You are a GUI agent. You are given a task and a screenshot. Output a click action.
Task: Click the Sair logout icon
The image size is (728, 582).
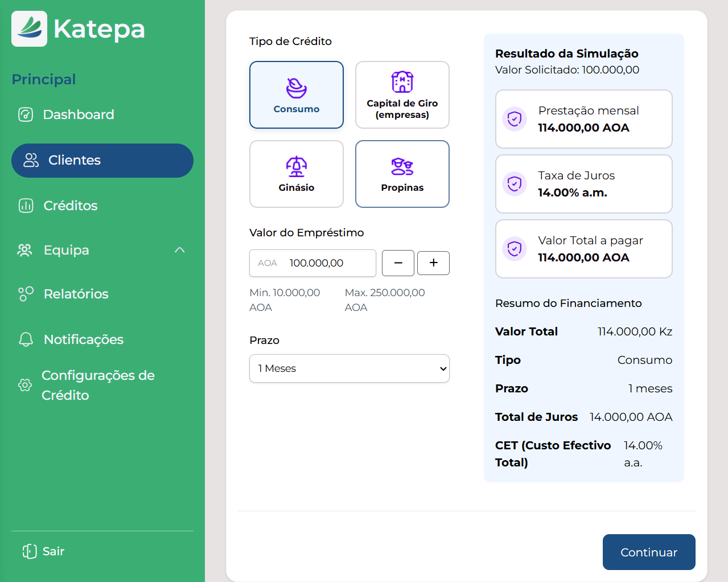click(x=30, y=551)
